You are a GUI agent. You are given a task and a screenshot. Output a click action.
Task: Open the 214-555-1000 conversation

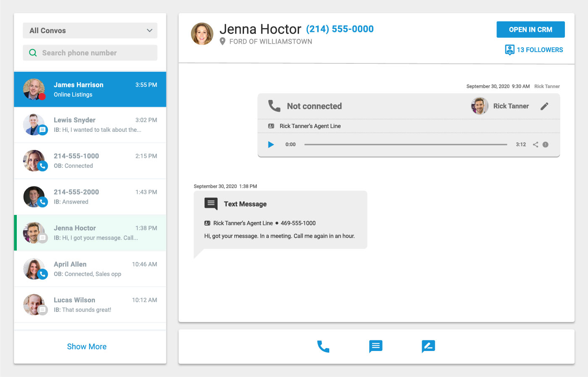pos(90,161)
